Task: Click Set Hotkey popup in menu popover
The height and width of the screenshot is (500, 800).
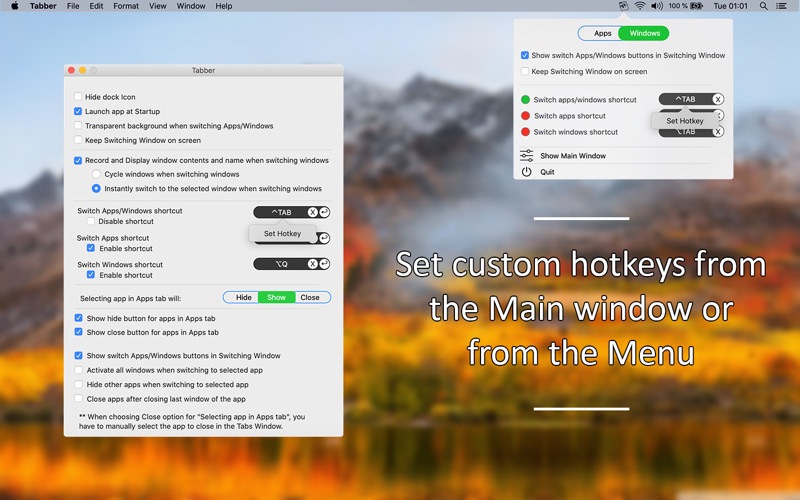Action: (x=685, y=121)
